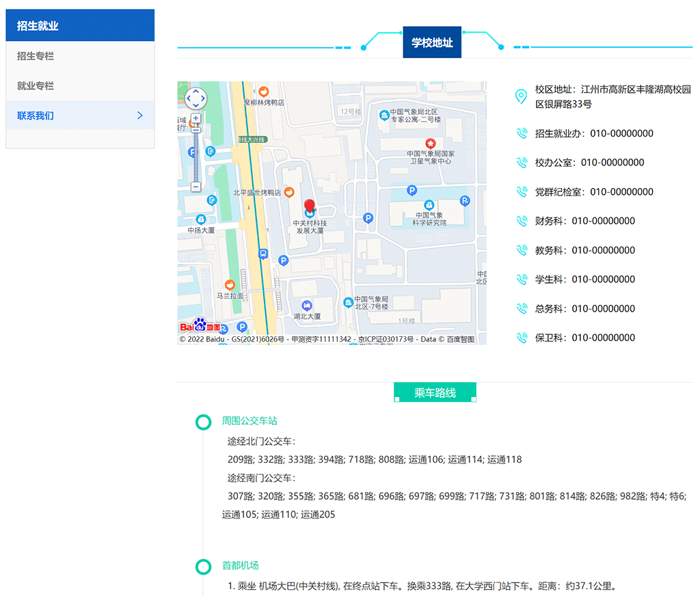Click the 保卫科 phone number text
Viewport: 700px width, 596px height.
[603, 338]
